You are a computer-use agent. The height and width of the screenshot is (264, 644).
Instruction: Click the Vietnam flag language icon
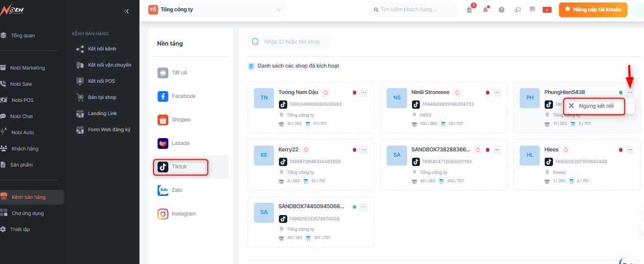[547, 10]
